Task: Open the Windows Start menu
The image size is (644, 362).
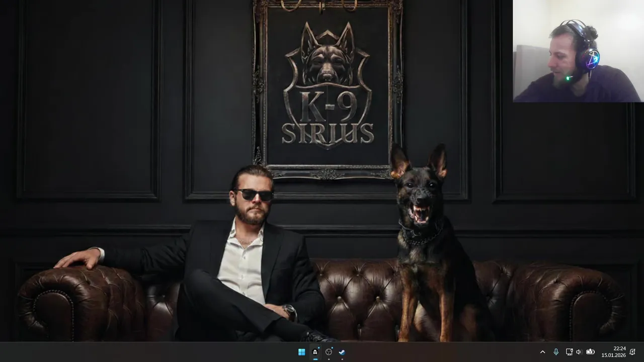Action: [301, 352]
